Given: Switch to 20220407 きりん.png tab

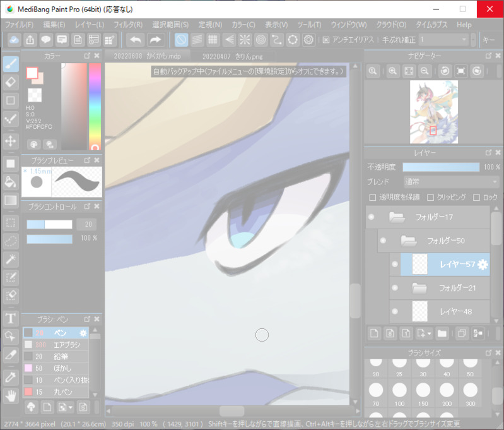Looking at the screenshot, I should 232,57.
